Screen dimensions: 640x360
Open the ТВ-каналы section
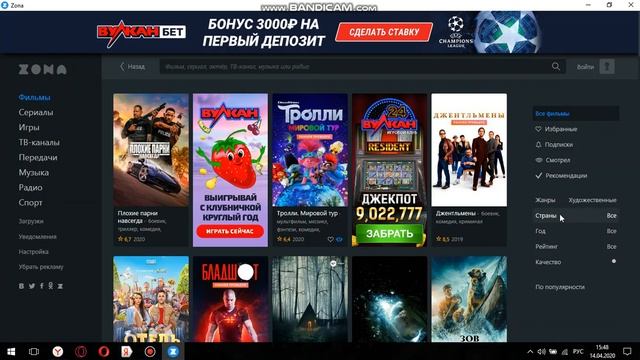coord(39,142)
